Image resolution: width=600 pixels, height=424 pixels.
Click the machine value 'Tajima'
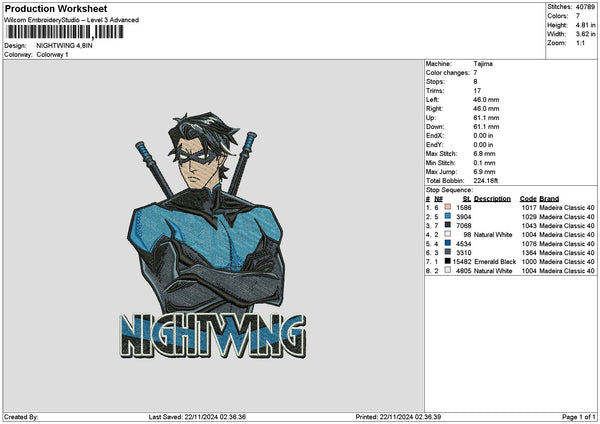click(483, 64)
